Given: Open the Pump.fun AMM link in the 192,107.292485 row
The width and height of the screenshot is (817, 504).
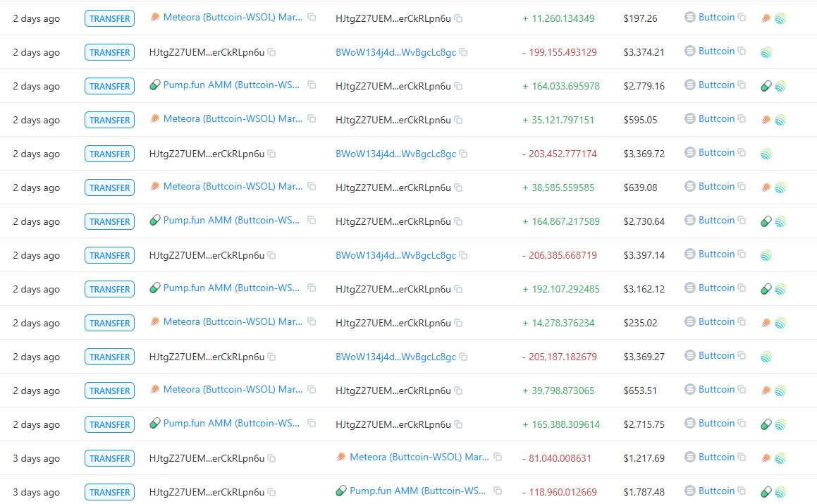Looking at the screenshot, I should point(231,288).
